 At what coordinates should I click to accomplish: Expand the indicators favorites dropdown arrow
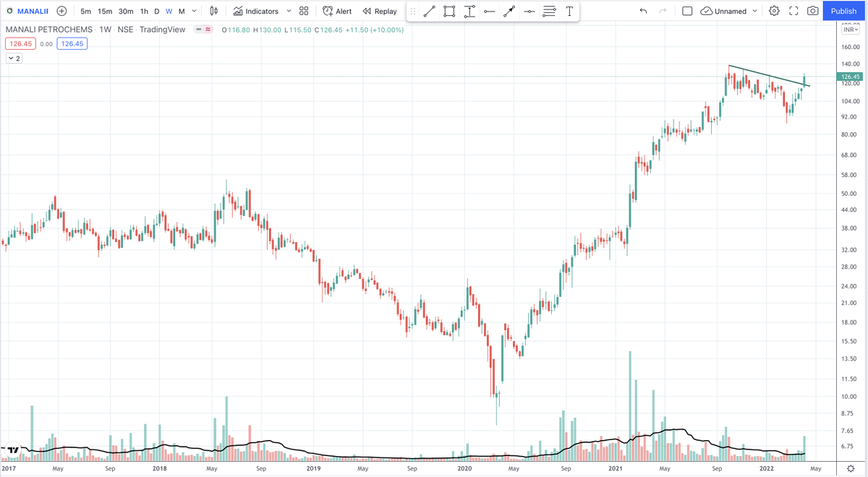point(289,11)
